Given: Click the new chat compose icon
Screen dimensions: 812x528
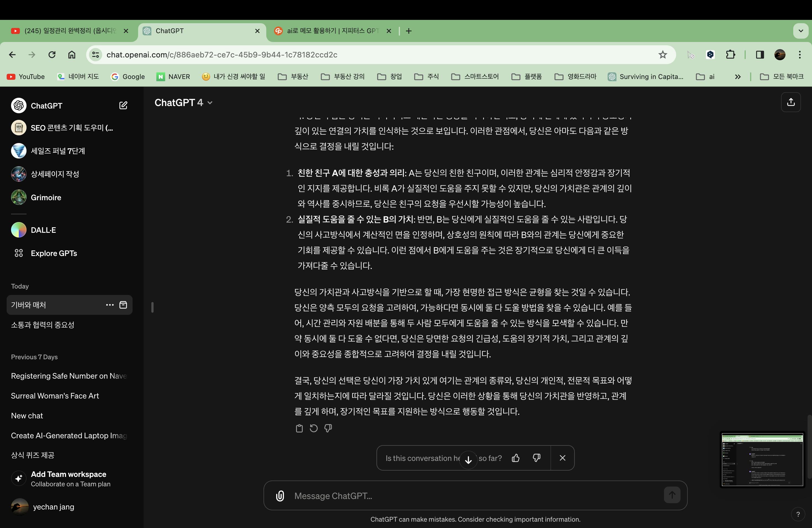Looking at the screenshot, I should [x=123, y=105].
